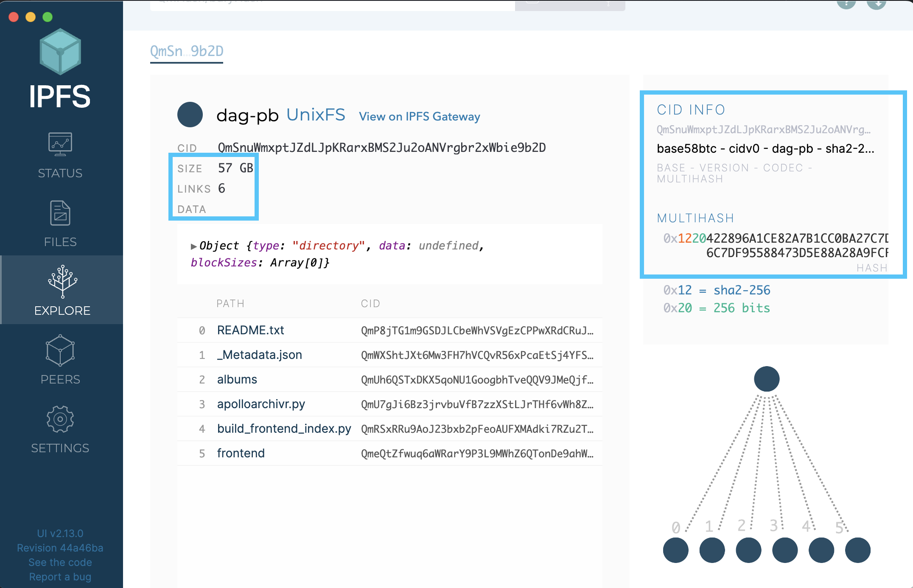The image size is (913, 588).
Task: Click the multihash hex value
Action: [776, 246]
